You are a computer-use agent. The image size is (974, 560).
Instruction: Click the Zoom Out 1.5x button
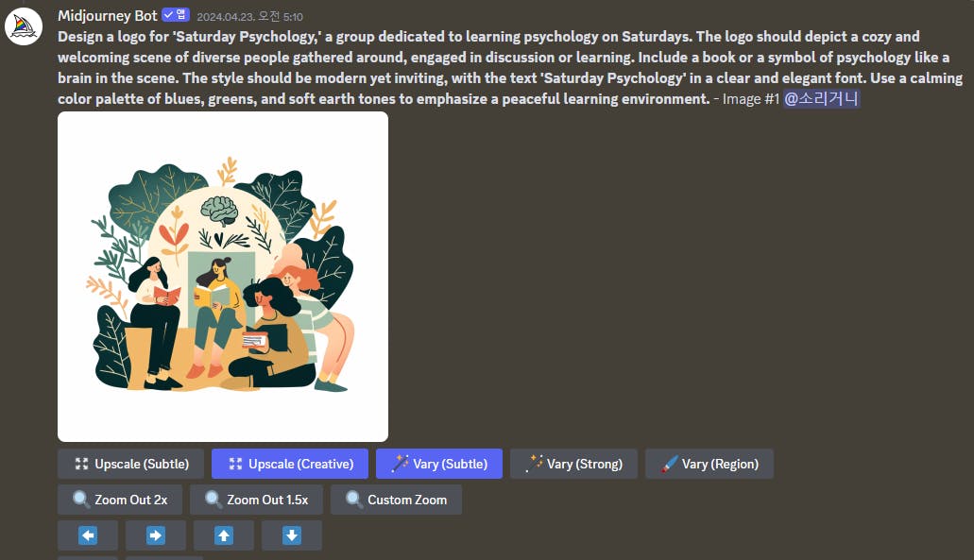256,500
